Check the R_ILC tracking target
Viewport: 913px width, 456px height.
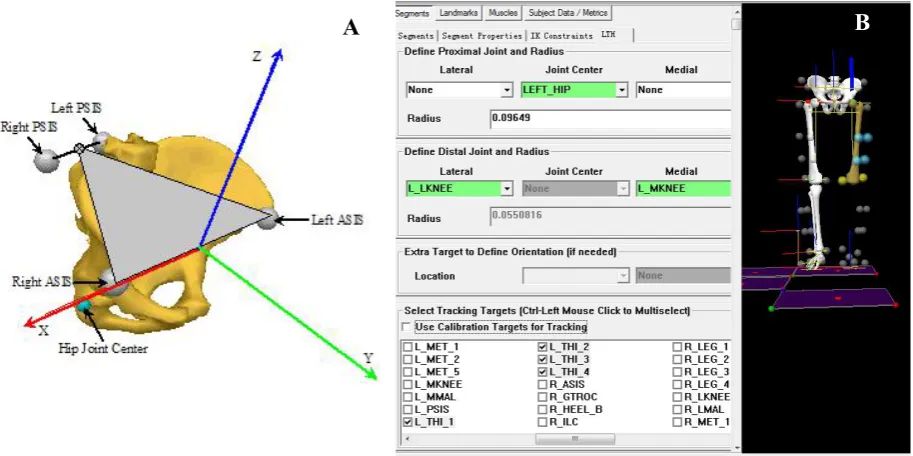pyautogui.click(x=543, y=422)
